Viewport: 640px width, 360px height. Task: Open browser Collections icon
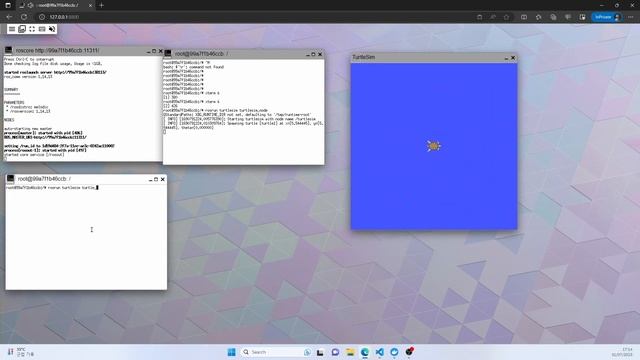pos(553,17)
